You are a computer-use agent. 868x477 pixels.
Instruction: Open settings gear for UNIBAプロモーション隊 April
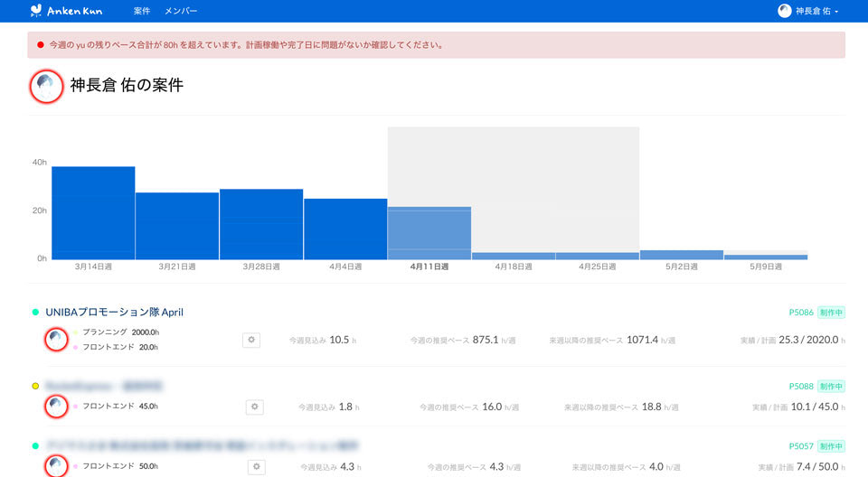point(251,340)
